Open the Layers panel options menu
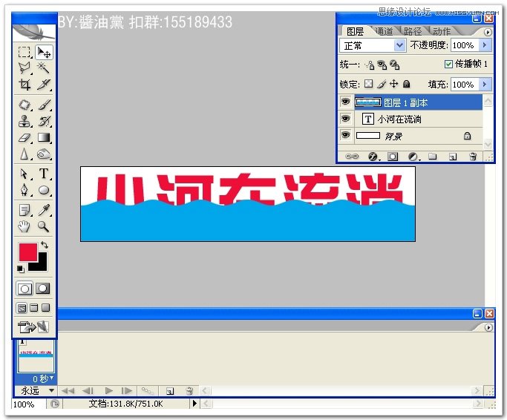Screen dimensions: 507x420 point(488,32)
